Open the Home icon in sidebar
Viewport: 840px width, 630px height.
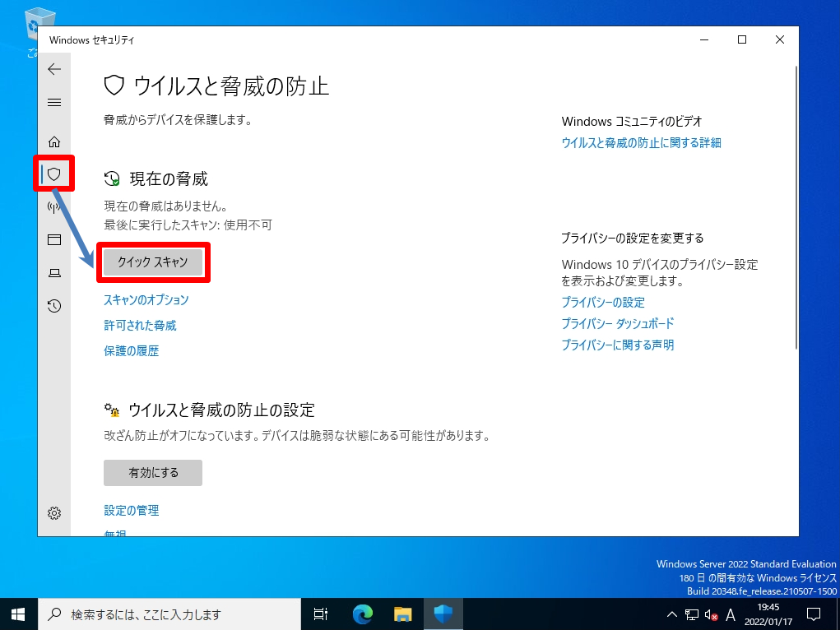point(54,142)
